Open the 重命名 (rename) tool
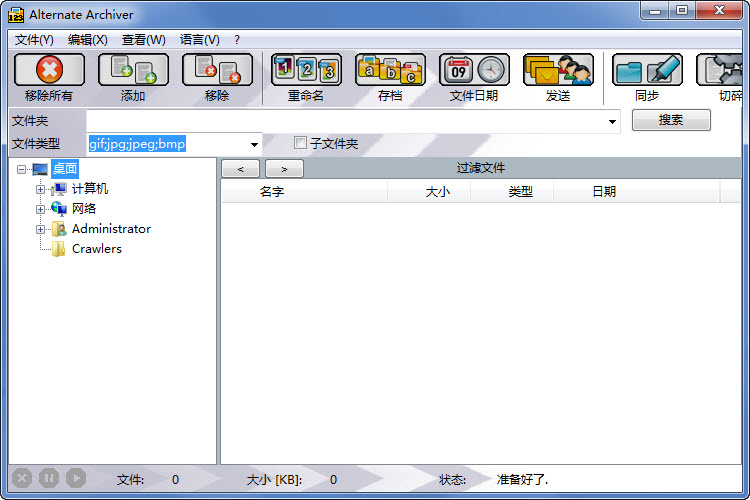Viewport: 750px width, 500px height. coord(306,70)
